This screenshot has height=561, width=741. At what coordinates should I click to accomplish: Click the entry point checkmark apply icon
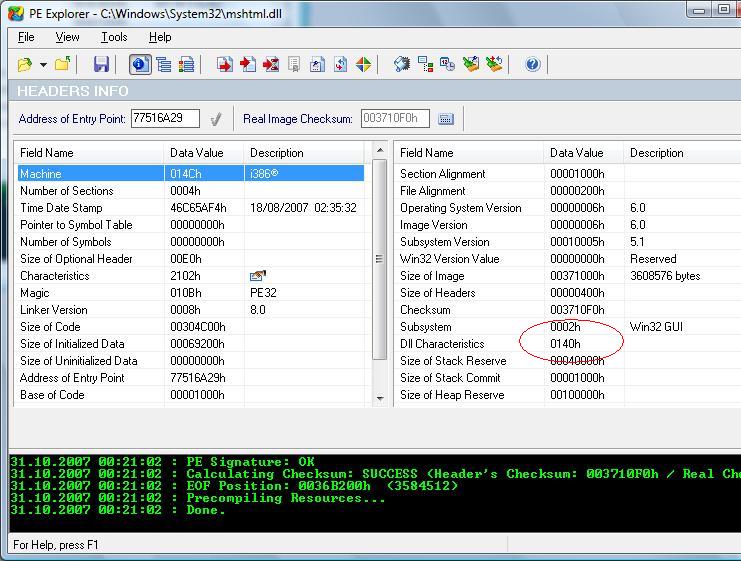click(x=215, y=119)
